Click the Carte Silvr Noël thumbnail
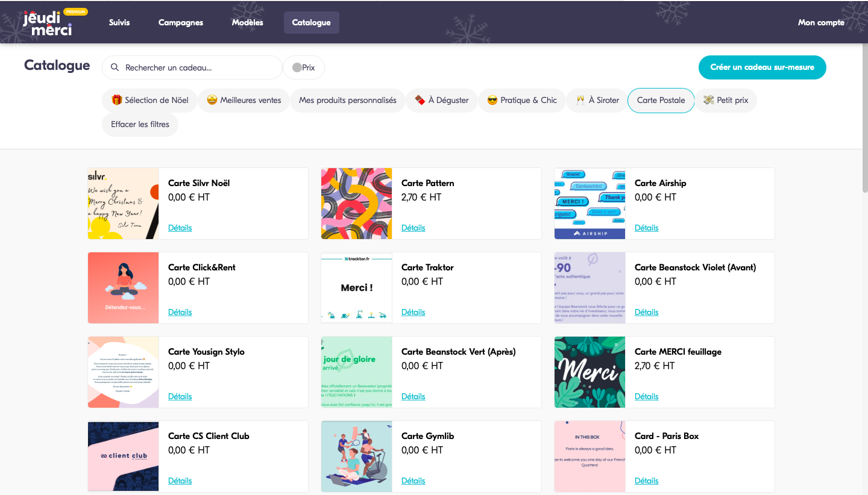This screenshot has width=868, height=495. coord(124,204)
